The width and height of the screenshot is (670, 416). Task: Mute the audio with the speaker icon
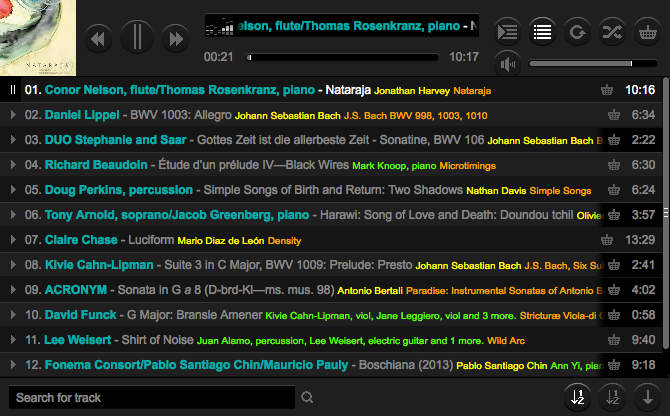click(x=507, y=64)
